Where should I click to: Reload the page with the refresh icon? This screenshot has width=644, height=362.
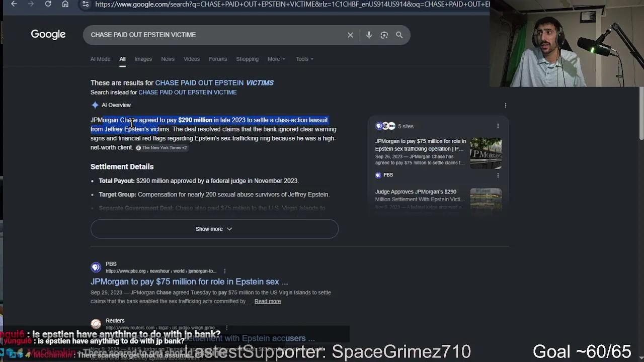(48, 4)
